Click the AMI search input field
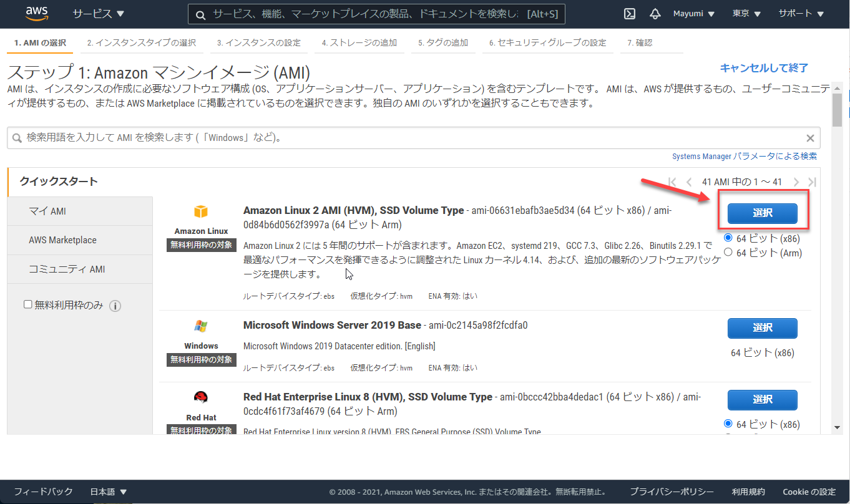This screenshot has height=504, width=850. coord(414,138)
